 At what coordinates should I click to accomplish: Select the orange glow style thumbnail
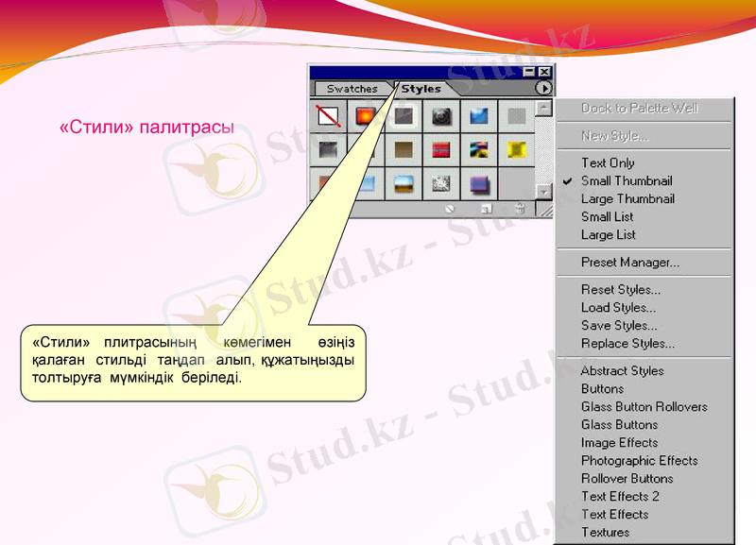pos(366,117)
